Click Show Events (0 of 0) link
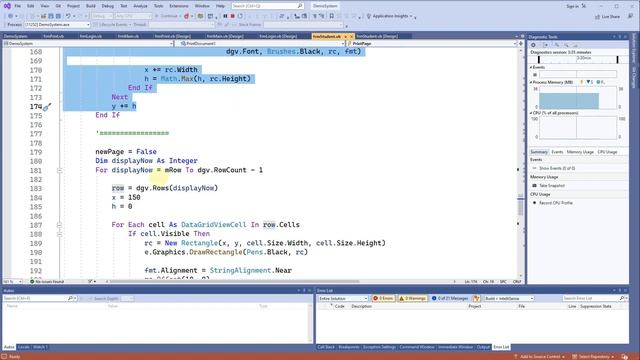Viewport: 640px width, 360px height. tap(557, 168)
